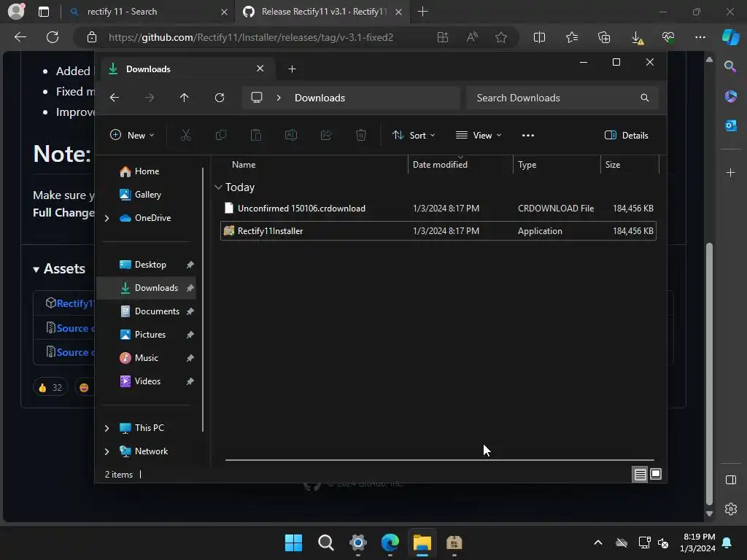Screen dimensions: 747x560
Task: Click the Copy icon in Explorer toolbar
Action: click(x=220, y=135)
